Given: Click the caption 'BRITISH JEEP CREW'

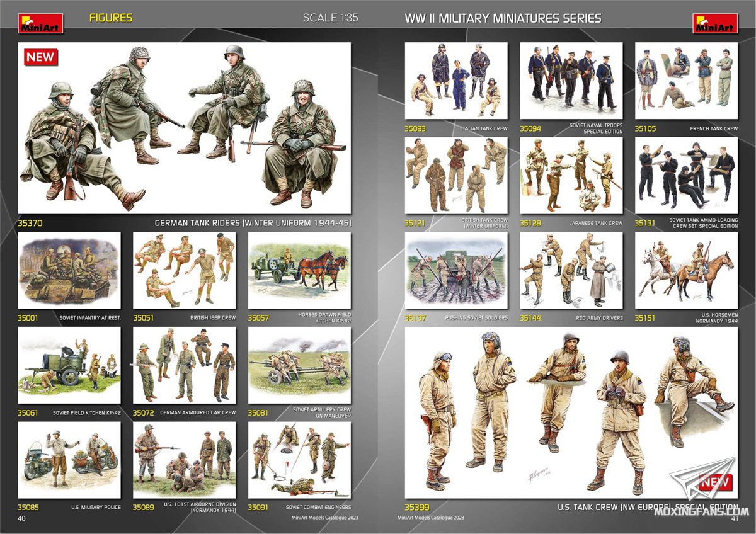Looking at the screenshot, I should pos(213,318).
